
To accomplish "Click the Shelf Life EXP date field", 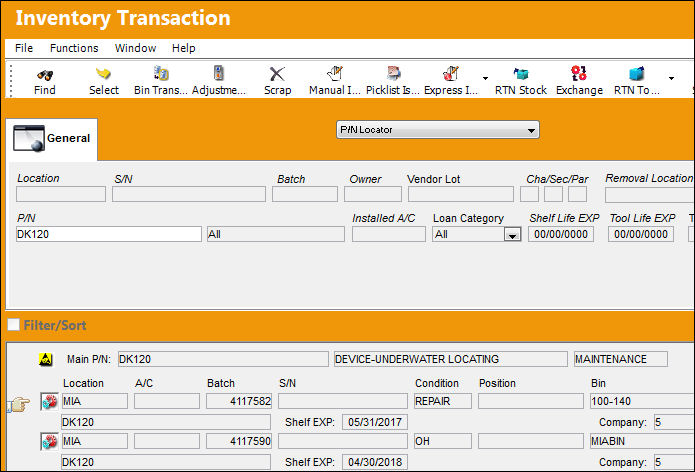I will click(x=561, y=234).
